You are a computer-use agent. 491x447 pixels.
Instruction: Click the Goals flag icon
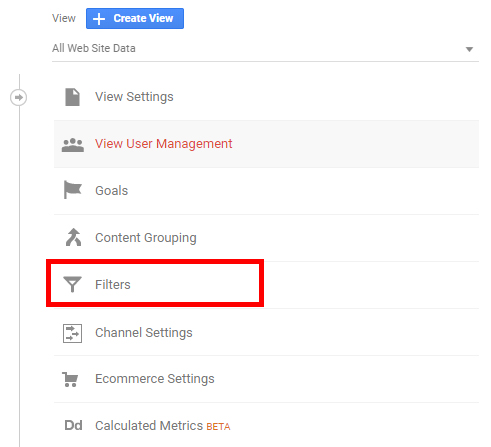point(72,190)
